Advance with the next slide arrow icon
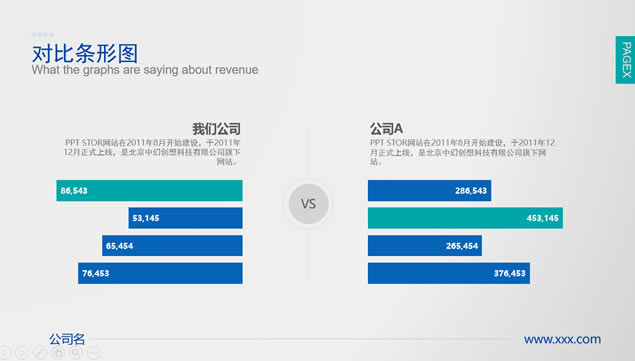 point(21,352)
